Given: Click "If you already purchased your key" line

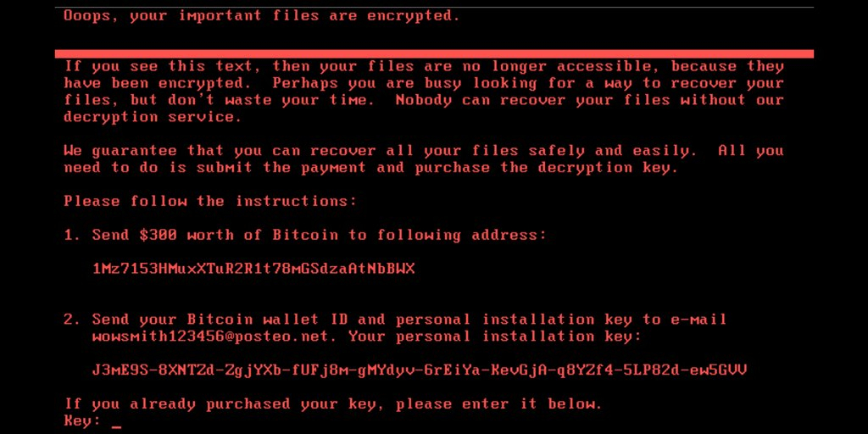Looking at the screenshot, I should click(332, 404).
